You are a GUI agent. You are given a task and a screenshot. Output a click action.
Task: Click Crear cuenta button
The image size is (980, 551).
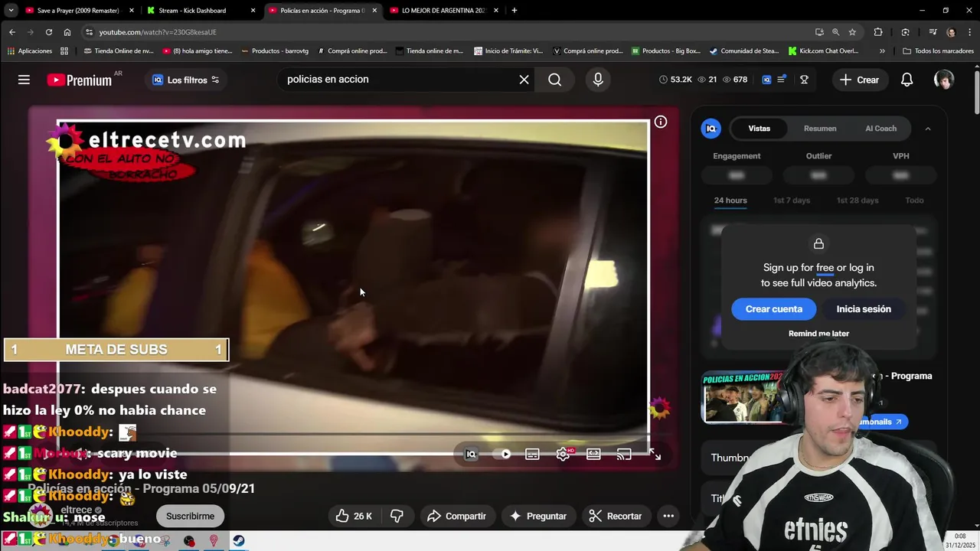pyautogui.click(x=774, y=309)
